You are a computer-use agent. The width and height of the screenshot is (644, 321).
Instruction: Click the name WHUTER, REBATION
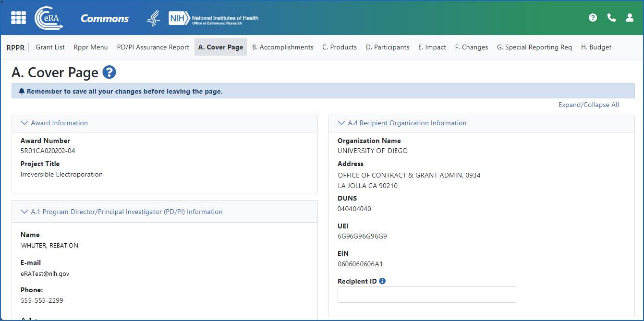pos(50,245)
